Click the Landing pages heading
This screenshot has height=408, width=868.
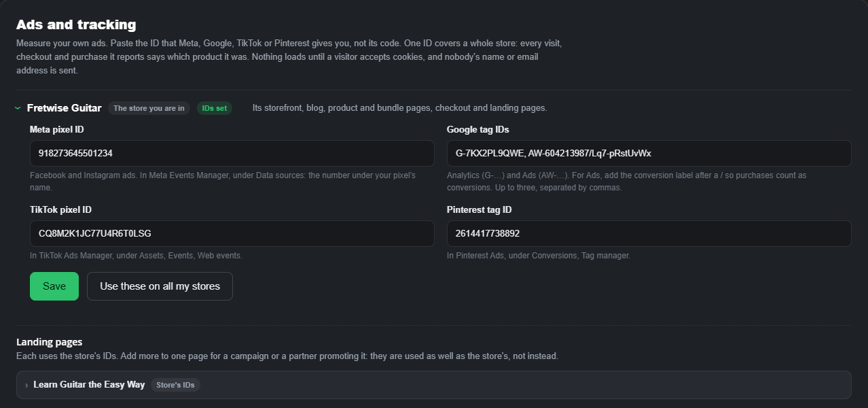pyautogui.click(x=49, y=342)
